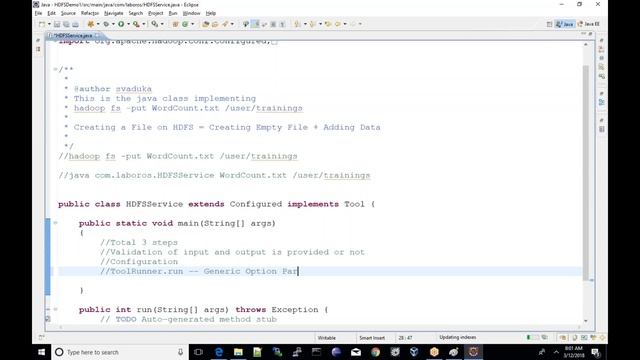Open Microsoft Edge from the taskbar
640x360 pixels.
218,352
